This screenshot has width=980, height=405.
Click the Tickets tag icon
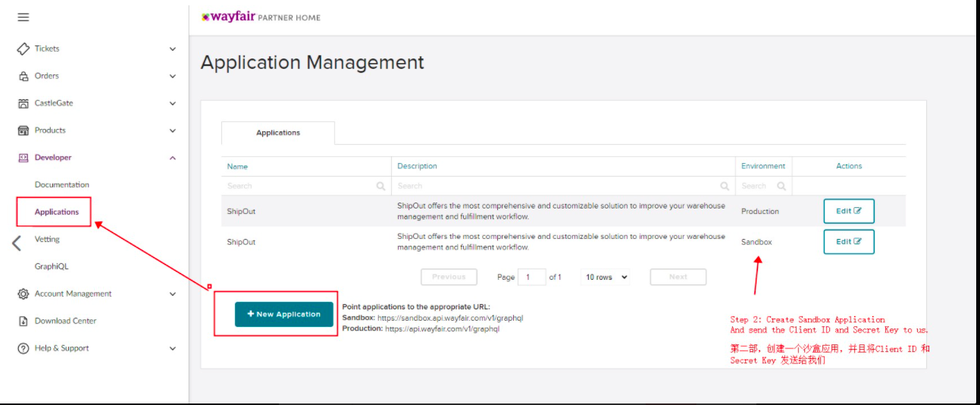(x=23, y=49)
